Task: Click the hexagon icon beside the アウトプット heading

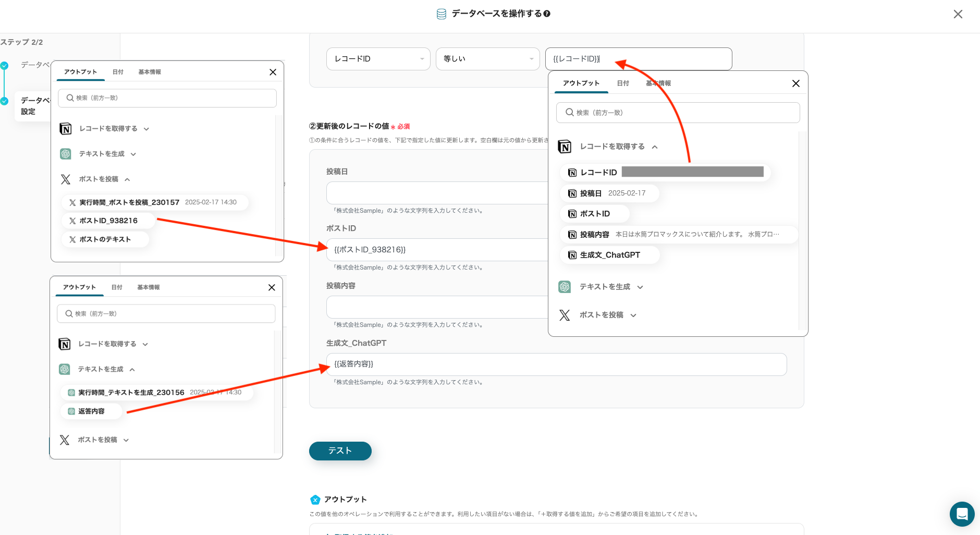Action: click(x=315, y=500)
